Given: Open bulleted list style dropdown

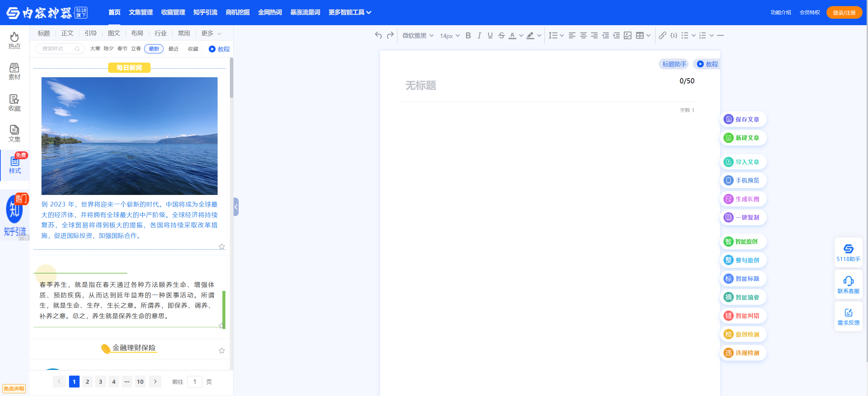Looking at the screenshot, I should (693, 35).
